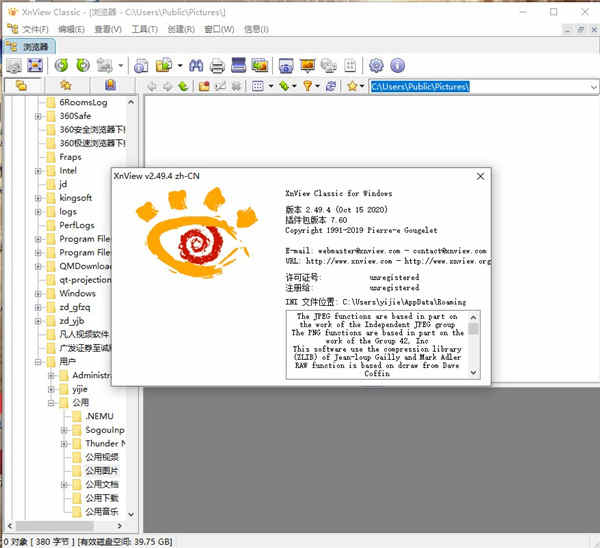Go up one folder with green arrow
The image size is (600, 548).
(183, 86)
